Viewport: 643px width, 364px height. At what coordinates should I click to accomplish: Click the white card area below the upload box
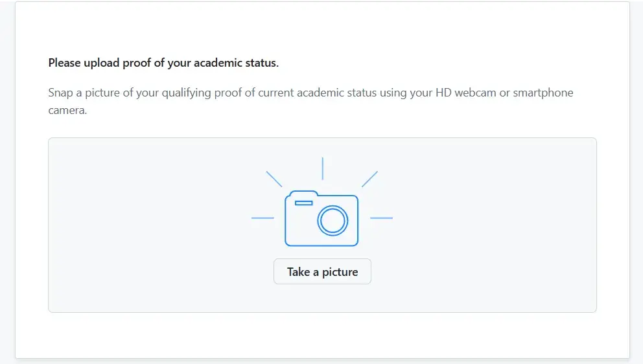click(322, 336)
